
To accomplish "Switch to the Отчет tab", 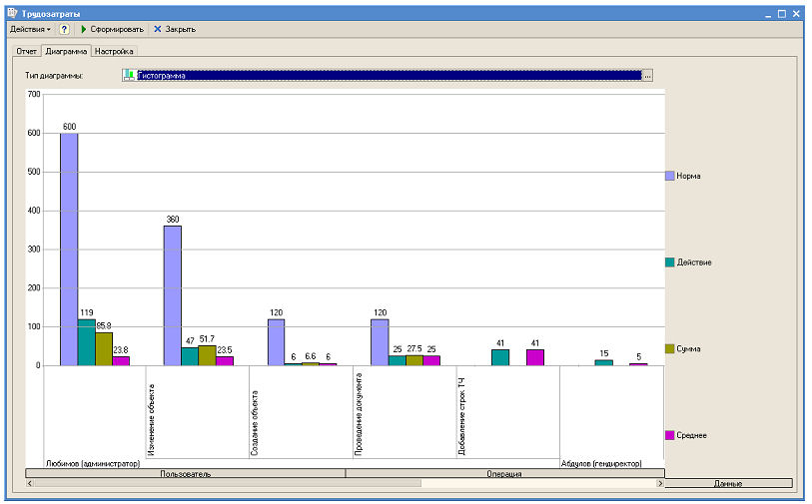I will coord(26,51).
